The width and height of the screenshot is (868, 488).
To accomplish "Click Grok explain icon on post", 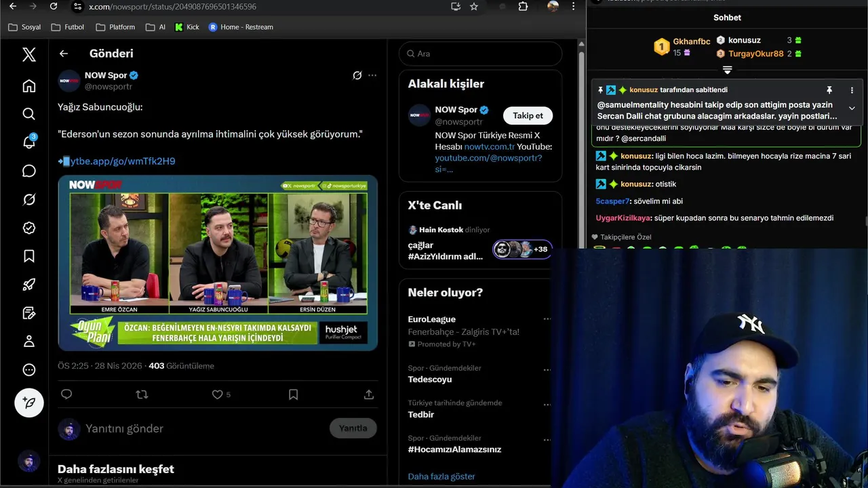I will [x=357, y=75].
